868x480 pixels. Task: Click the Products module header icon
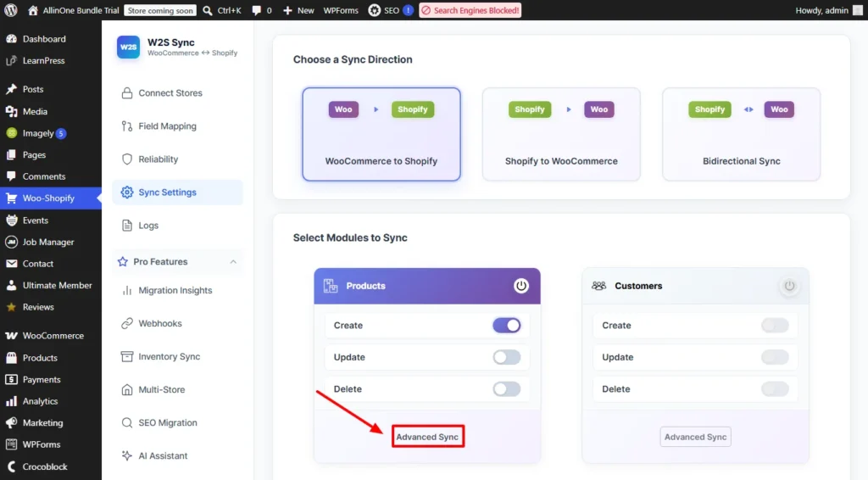pyautogui.click(x=331, y=286)
